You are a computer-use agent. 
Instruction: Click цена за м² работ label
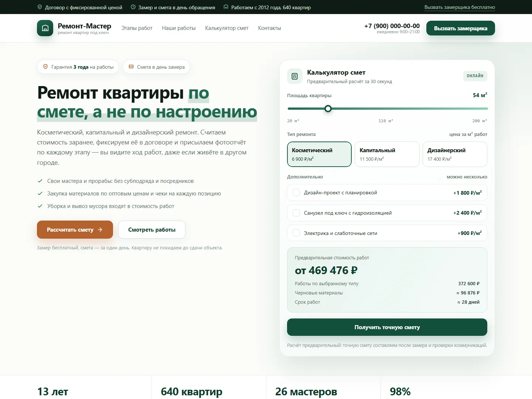[x=468, y=134]
